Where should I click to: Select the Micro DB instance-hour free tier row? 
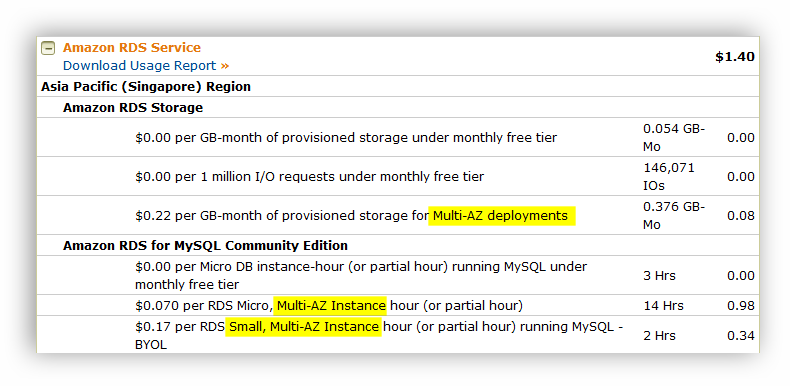coord(398,275)
